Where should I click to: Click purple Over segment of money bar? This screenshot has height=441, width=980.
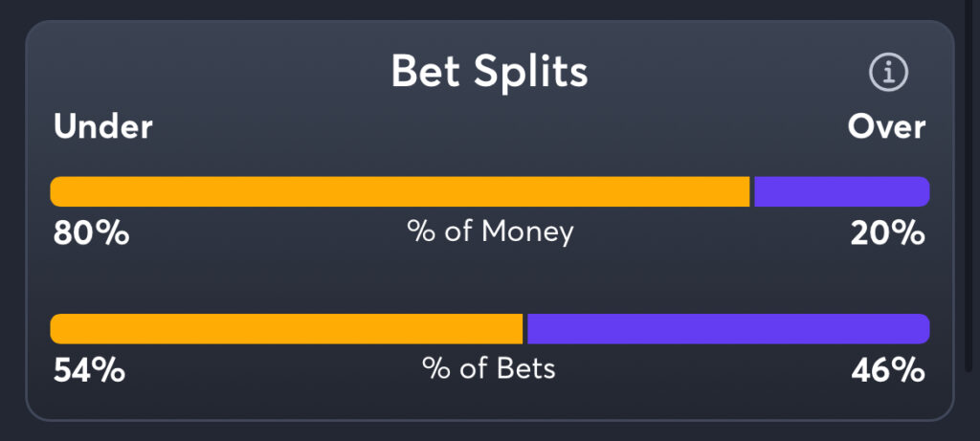point(841,191)
